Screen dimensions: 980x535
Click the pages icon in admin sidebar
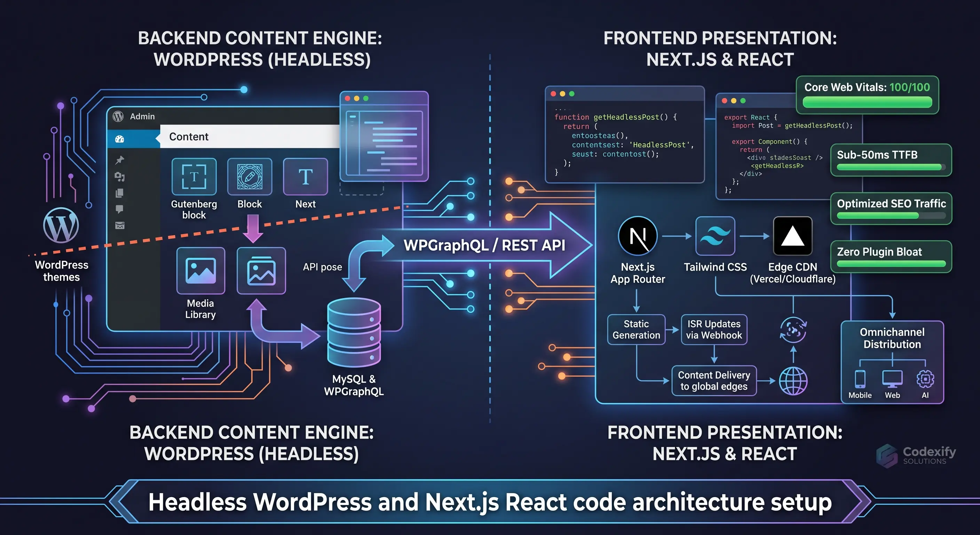(x=119, y=193)
